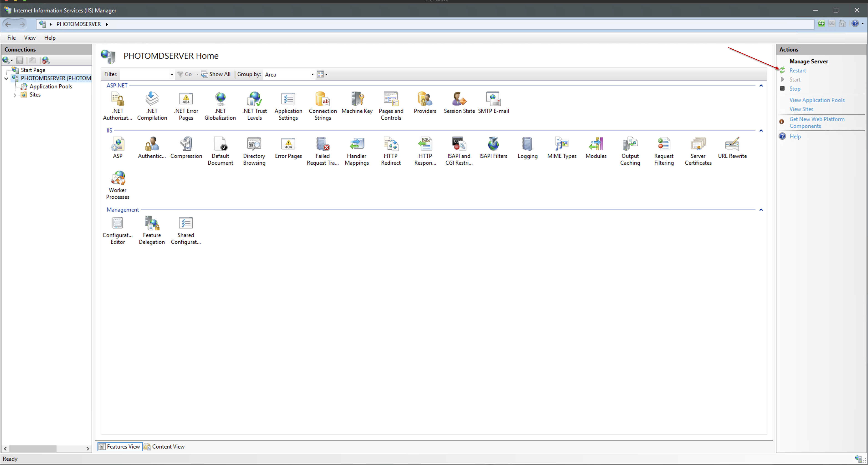
Task: Open the Machine Key feature
Action: (x=357, y=102)
